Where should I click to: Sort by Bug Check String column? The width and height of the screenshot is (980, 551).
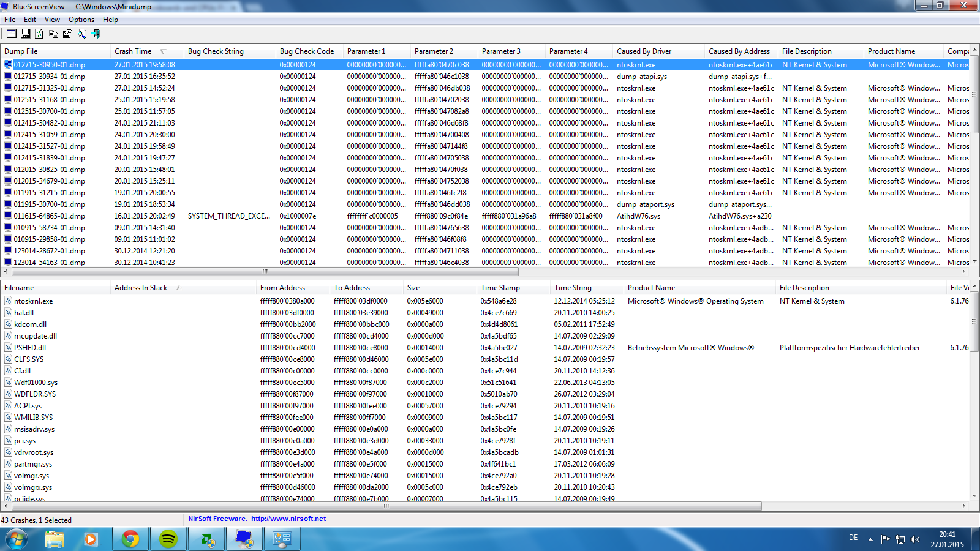[x=230, y=51]
